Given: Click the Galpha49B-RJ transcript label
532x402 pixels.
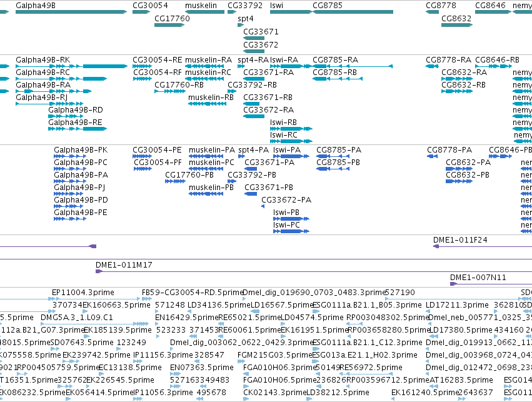Looking at the screenshot, I should coord(42,98).
